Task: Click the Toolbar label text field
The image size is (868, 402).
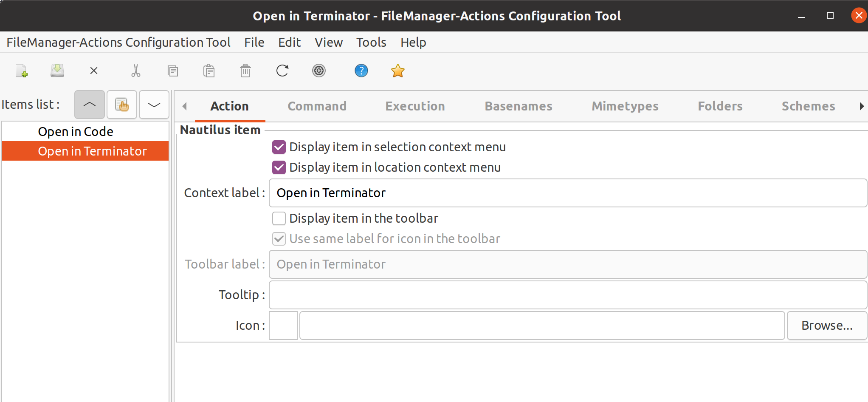Action: pyautogui.click(x=568, y=264)
